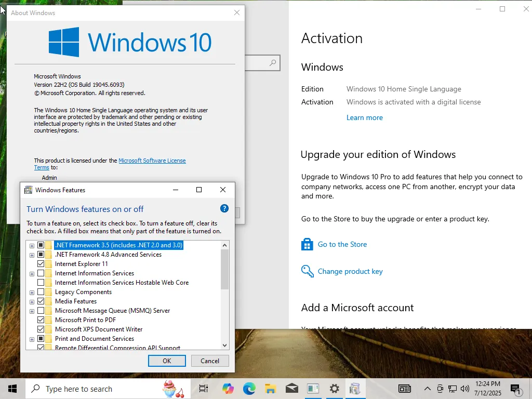
Task: Expand the Internet Information Services node
Action: click(x=32, y=274)
